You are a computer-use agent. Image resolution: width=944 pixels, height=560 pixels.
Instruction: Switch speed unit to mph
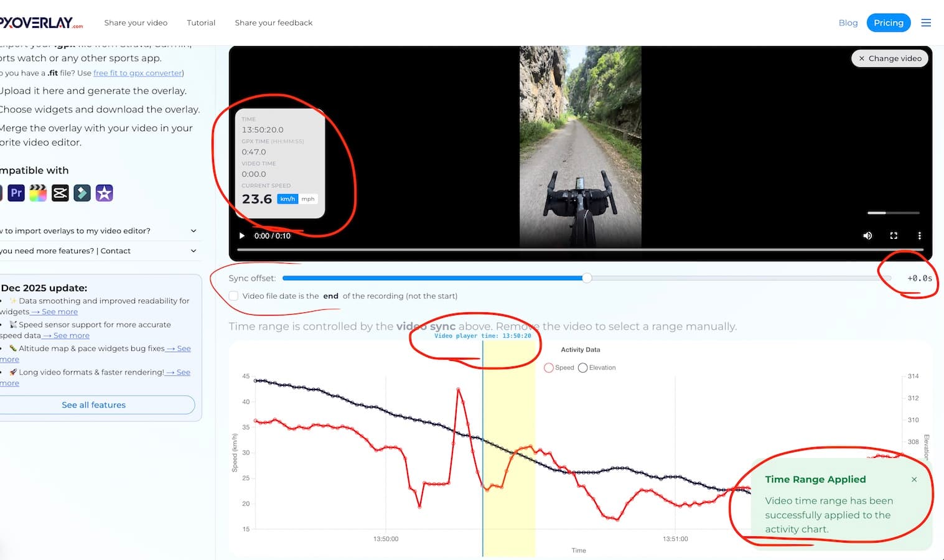(308, 199)
